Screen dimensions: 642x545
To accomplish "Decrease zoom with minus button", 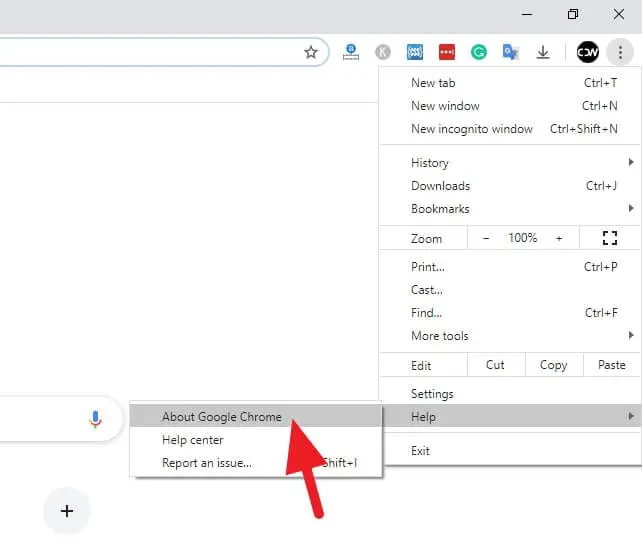I will coord(486,238).
